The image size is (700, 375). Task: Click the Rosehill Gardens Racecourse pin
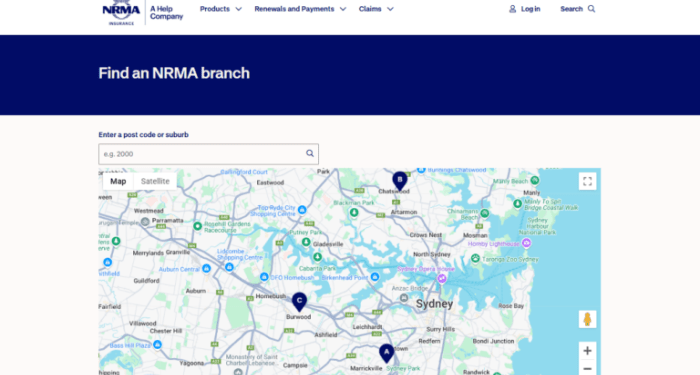197,226
